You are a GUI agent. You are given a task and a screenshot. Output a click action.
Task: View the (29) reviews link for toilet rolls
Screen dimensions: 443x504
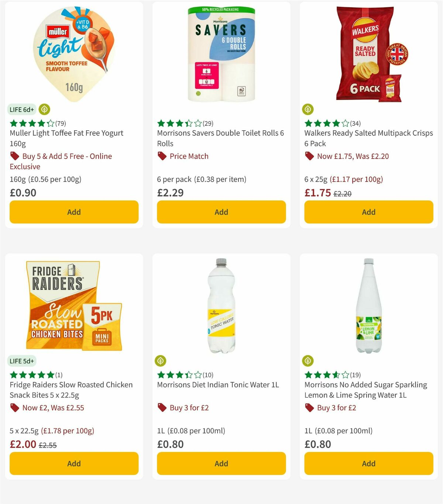pos(208,124)
